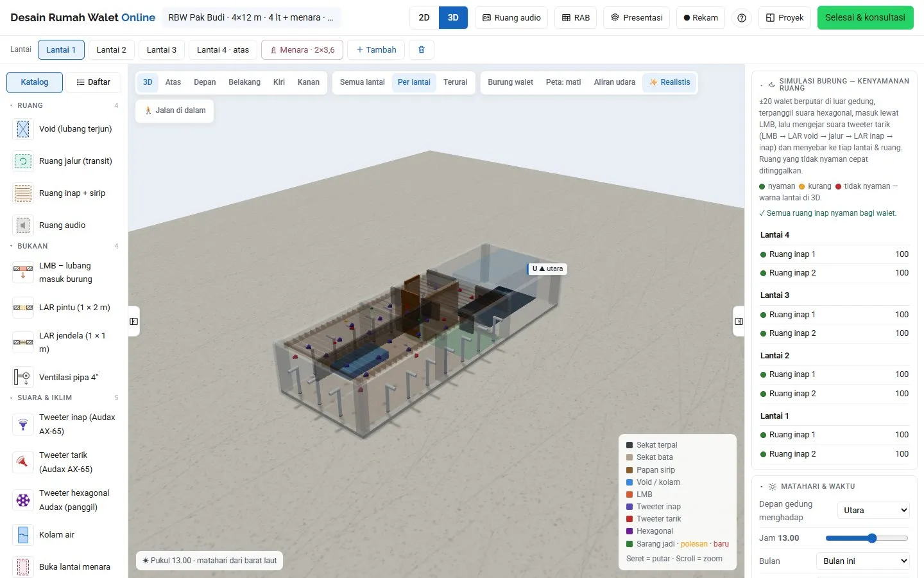This screenshot has height=578, width=924.
Task: Select the Per lantai display mode
Action: (x=414, y=82)
